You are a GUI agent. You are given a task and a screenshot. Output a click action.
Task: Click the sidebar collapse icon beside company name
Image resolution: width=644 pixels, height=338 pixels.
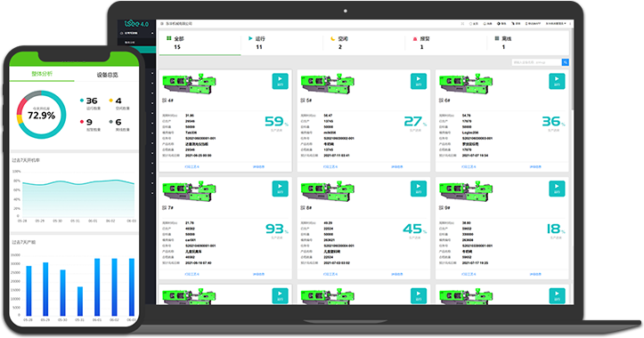[x=162, y=24]
